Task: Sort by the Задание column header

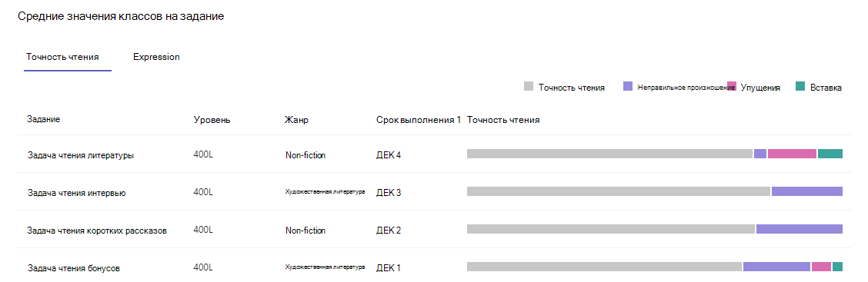Action: click(44, 120)
